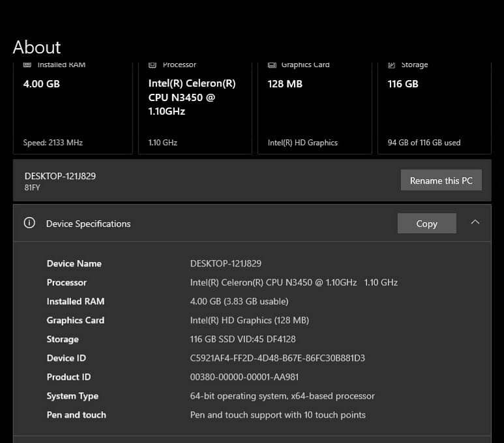This screenshot has width=504, height=443.
Task: Select the About page heading
Action: click(37, 47)
